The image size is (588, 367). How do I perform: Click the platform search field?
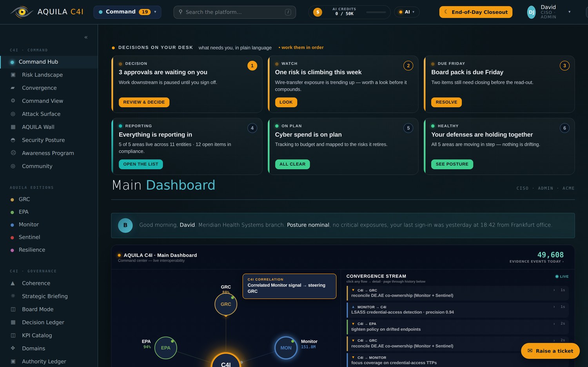point(235,12)
